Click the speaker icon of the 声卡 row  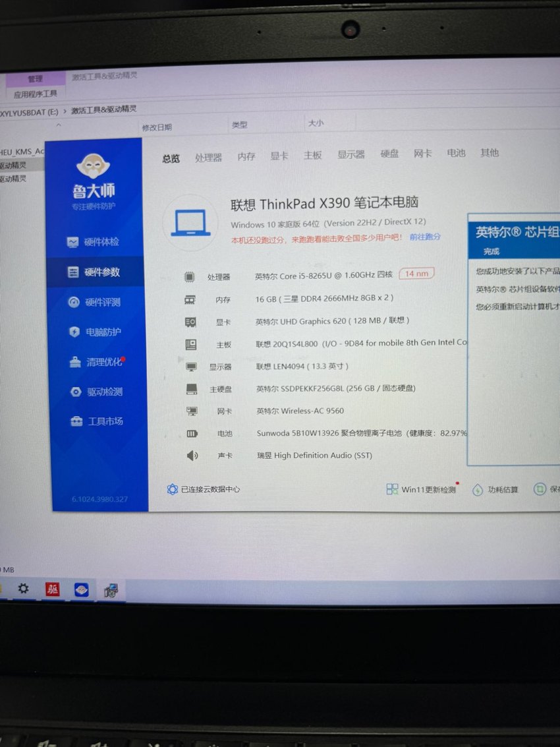(192, 456)
